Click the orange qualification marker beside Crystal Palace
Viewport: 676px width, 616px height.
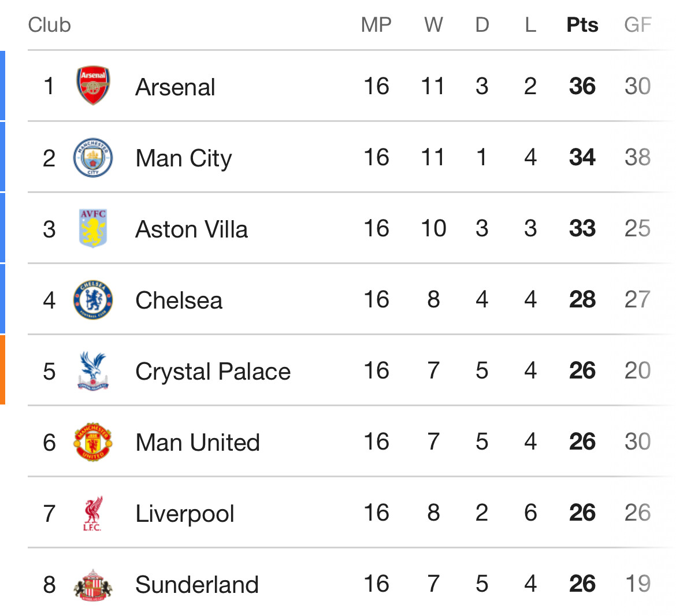coord(2,370)
